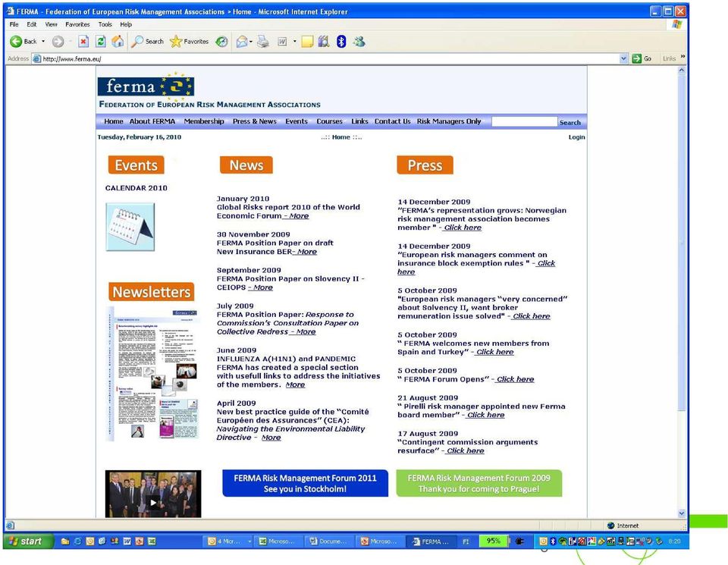Open the Edit menu

point(32,24)
